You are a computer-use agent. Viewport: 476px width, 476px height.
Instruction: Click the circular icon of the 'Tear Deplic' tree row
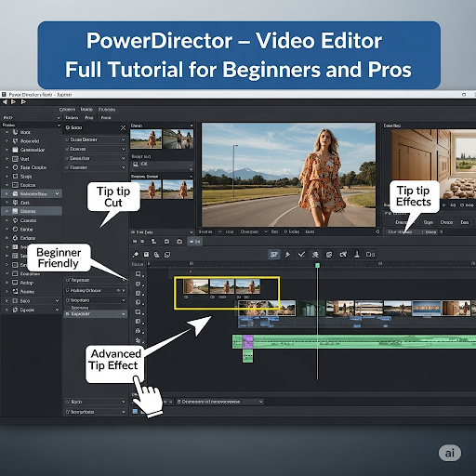click(15, 167)
